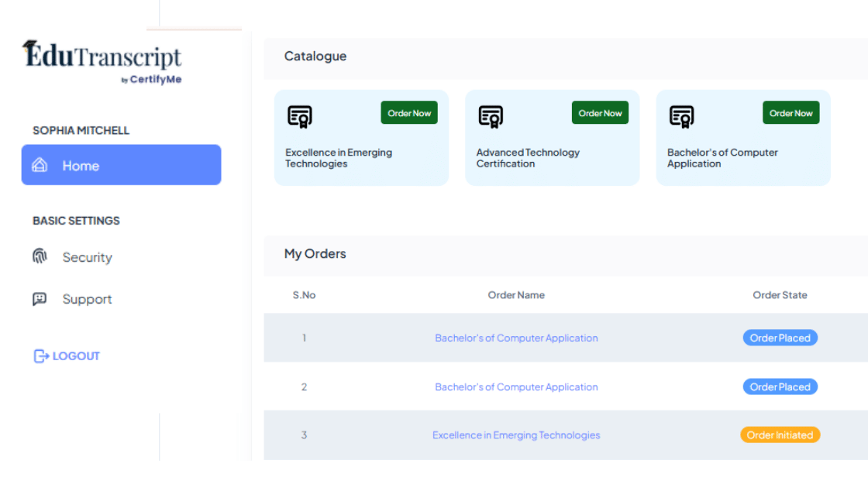Order Now for Advanced Technology Certification
The width and height of the screenshot is (868, 488).
click(x=600, y=112)
